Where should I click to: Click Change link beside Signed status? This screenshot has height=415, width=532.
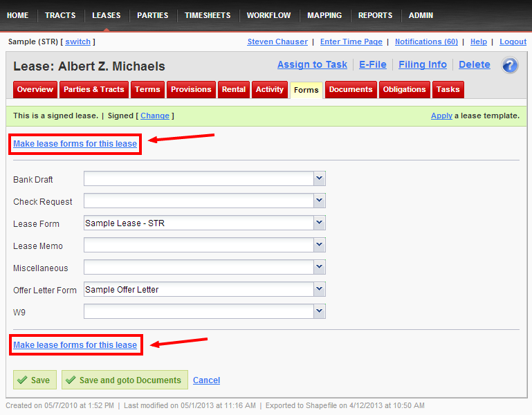click(154, 116)
